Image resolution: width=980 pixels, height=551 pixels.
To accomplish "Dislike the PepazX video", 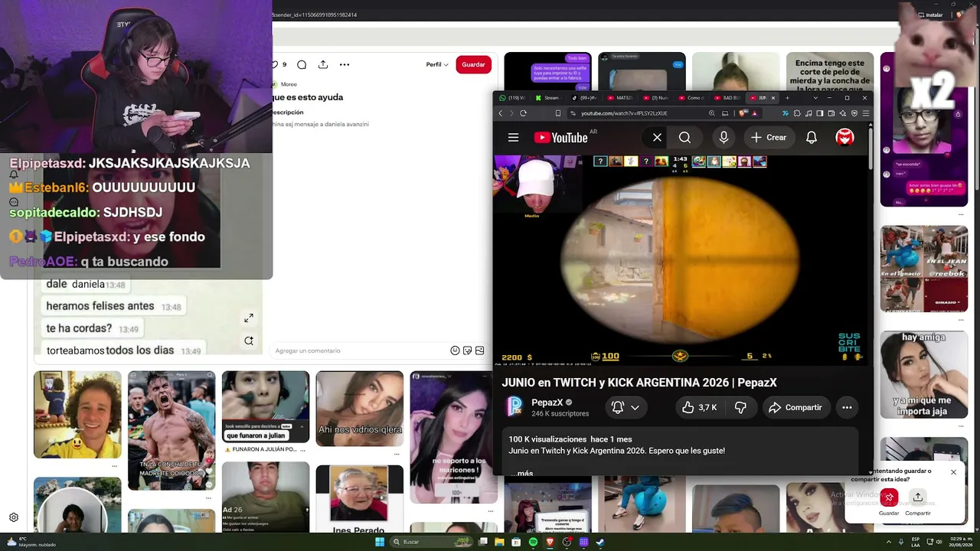I will (740, 408).
